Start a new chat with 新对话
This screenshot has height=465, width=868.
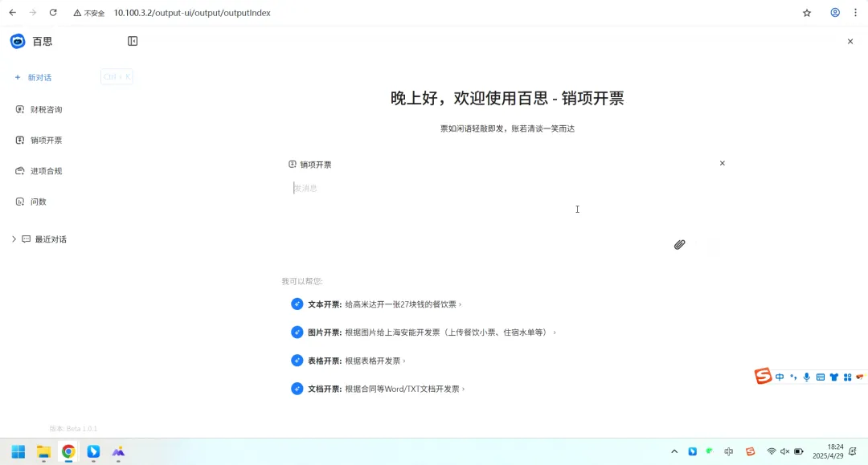tap(39, 77)
